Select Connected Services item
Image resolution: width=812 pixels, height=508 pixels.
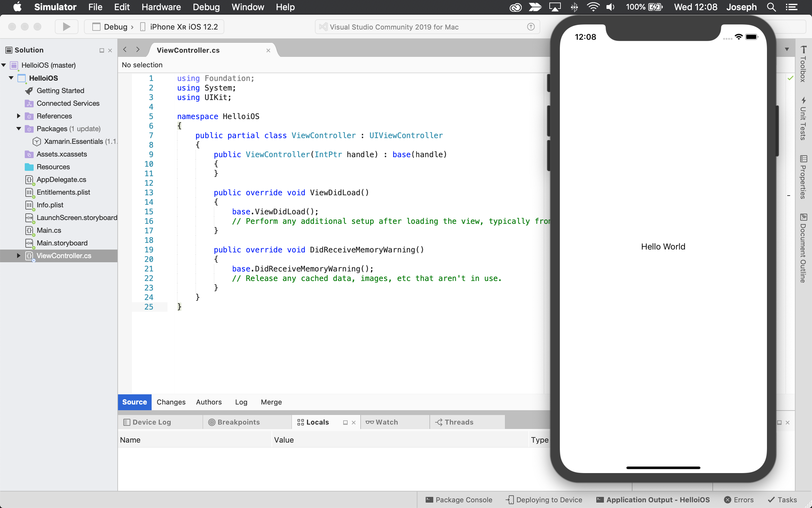coord(68,104)
